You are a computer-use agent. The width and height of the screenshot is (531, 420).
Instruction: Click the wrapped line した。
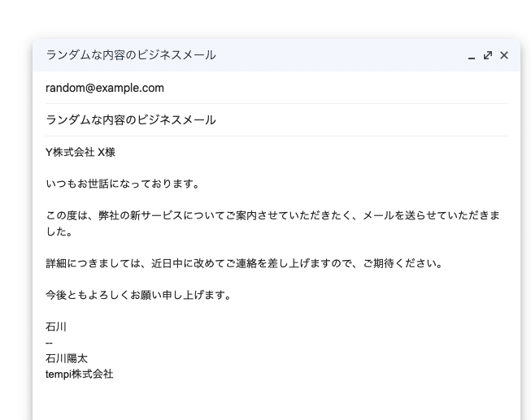pyautogui.click(x=59, y=232)
